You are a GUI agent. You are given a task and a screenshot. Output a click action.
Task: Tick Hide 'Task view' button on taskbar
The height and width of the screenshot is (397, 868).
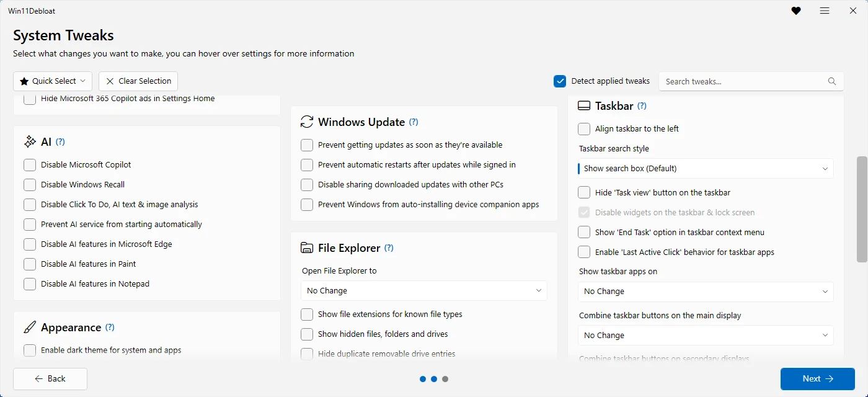click(584, 192)
